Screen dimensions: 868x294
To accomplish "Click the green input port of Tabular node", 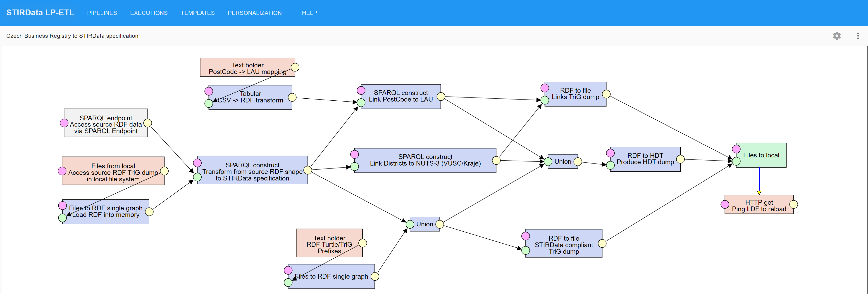I will point(209,103).
